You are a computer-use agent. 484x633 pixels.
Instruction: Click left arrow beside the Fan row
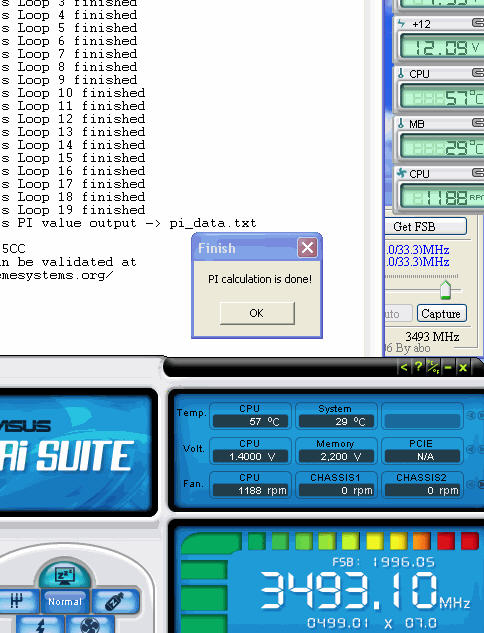(471, 483)
